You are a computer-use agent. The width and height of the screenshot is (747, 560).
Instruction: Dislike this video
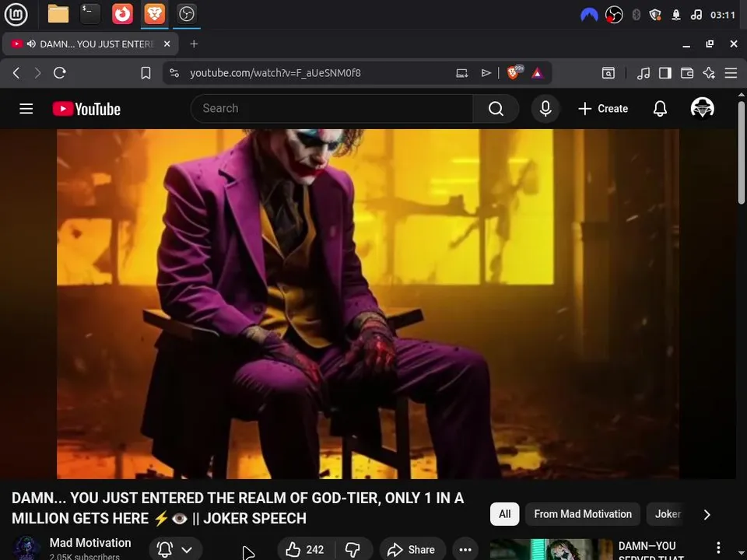pyautogui.click(x=353, y=550)
